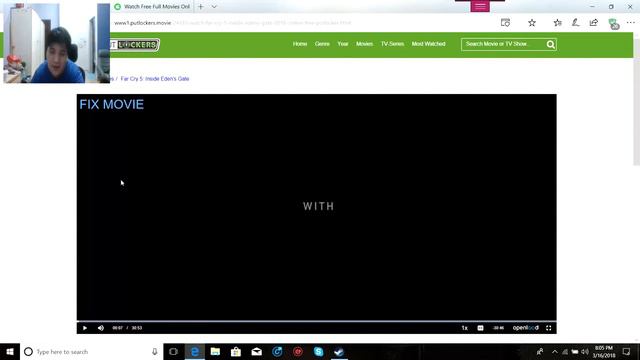
Task: Click the Putlockers site logo
Action: pyautogui.click(x=135, y=45)
